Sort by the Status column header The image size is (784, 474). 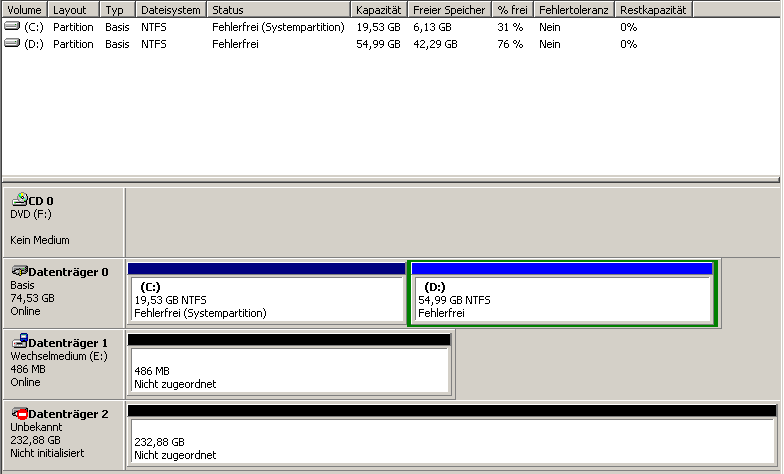pyautogui.click(x=278, y=10)
